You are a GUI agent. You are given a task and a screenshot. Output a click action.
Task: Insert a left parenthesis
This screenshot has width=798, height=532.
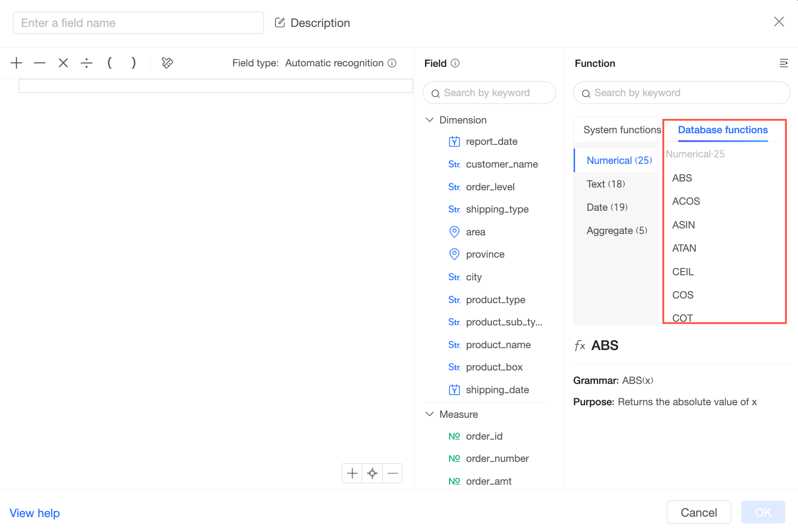click(110, 63)
